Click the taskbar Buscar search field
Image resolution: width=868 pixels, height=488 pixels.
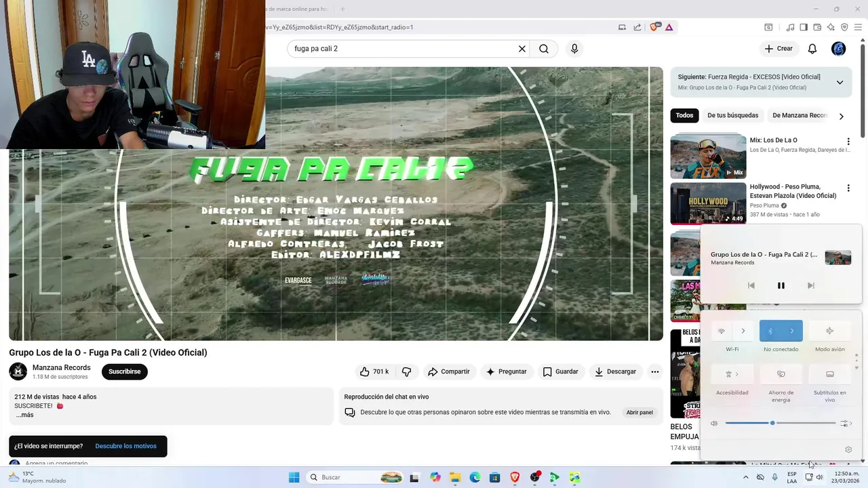tap(355, 477)
